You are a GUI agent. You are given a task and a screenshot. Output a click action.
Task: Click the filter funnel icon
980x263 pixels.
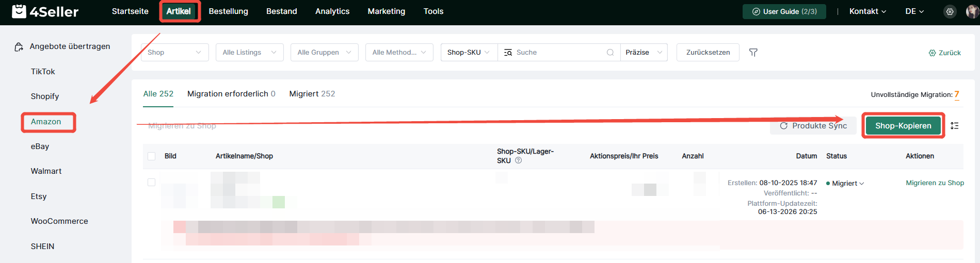coord(753,53)
